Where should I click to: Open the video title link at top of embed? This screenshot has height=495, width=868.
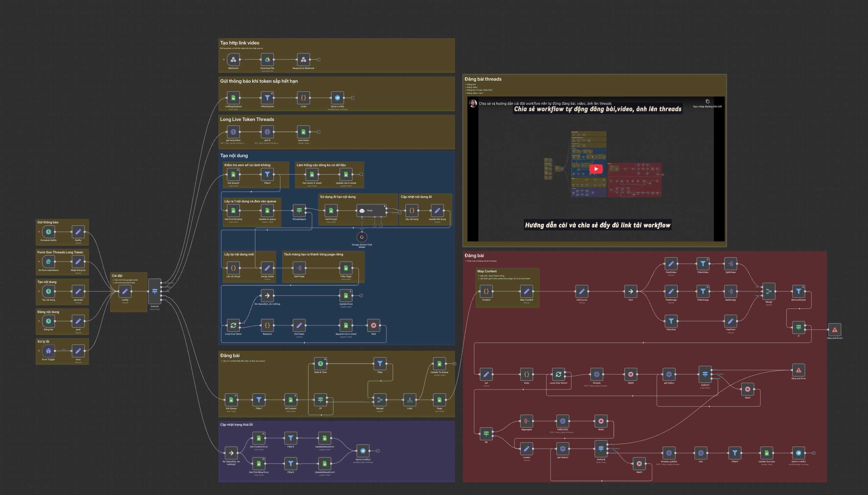coord(545,103)
